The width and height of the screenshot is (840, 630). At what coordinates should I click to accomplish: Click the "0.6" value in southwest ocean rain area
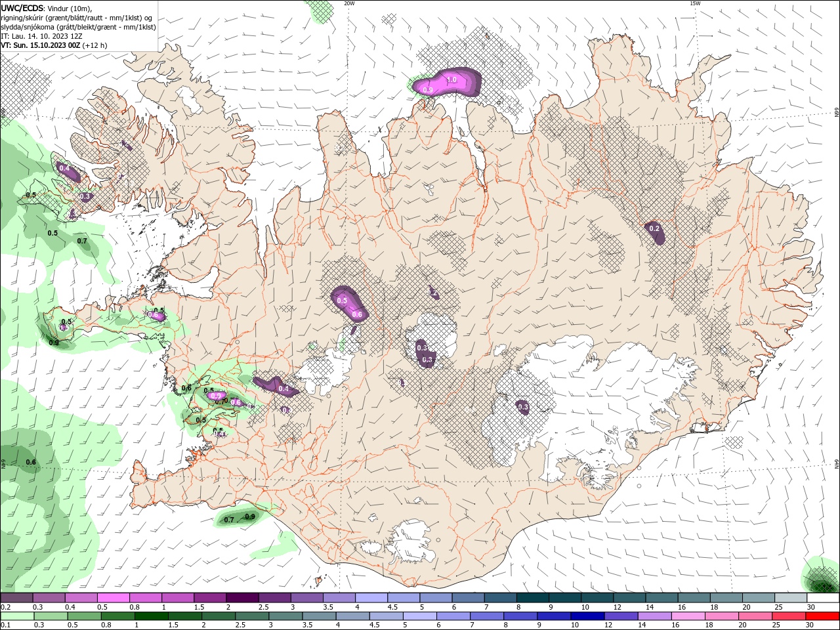[31, 462]
